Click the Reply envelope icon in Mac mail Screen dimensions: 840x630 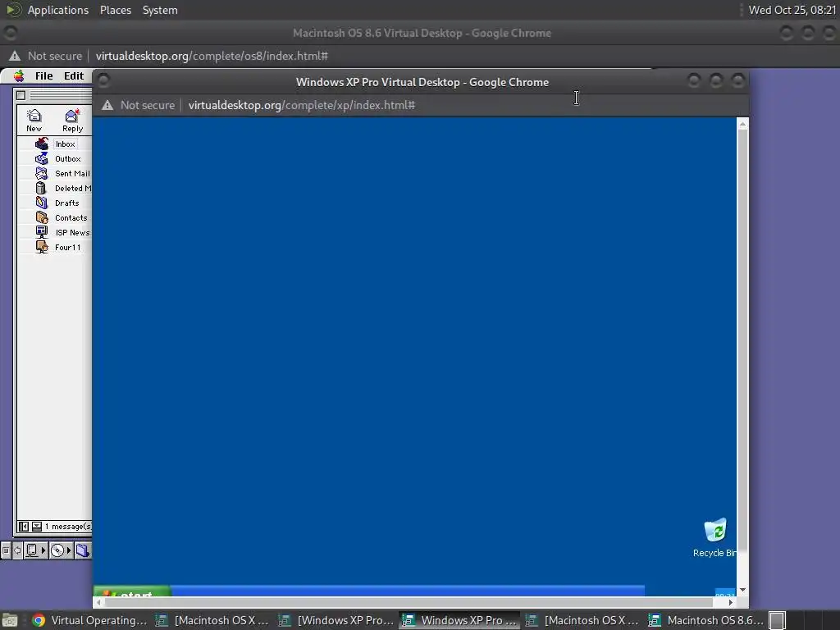coord(72,115)
